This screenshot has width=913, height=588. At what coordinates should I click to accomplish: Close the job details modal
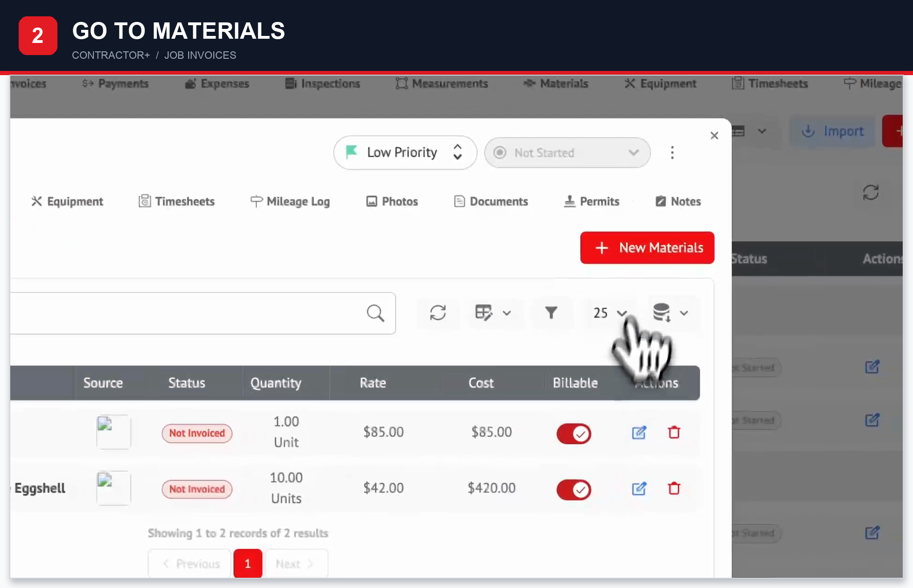click(x=714, y=136)
